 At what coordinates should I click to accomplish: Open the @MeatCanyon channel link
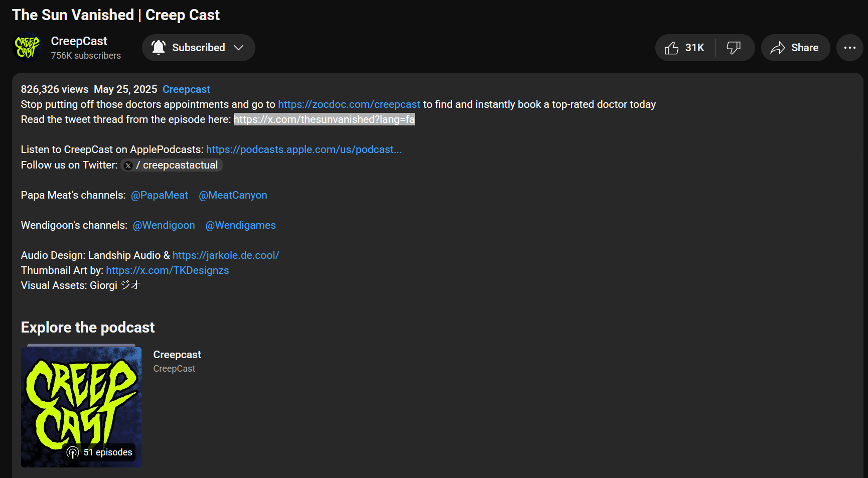pos(233,195)
